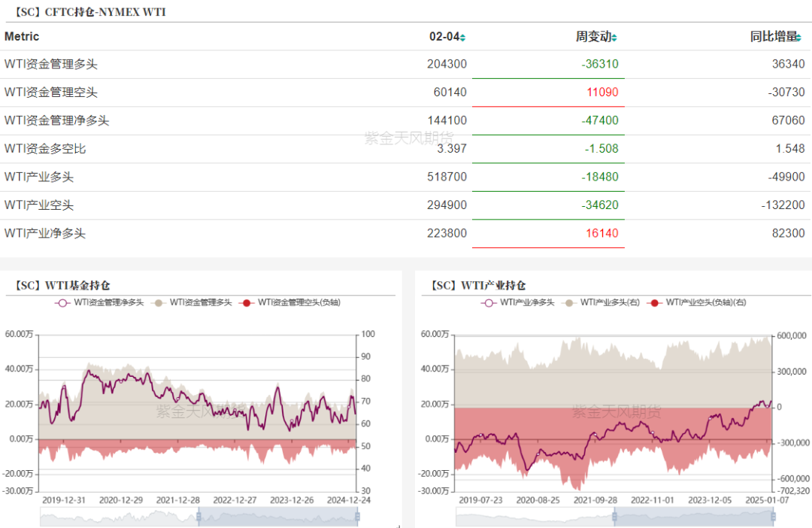
Task: Click left zoom handle under industry chart
Action: point(614,517)
